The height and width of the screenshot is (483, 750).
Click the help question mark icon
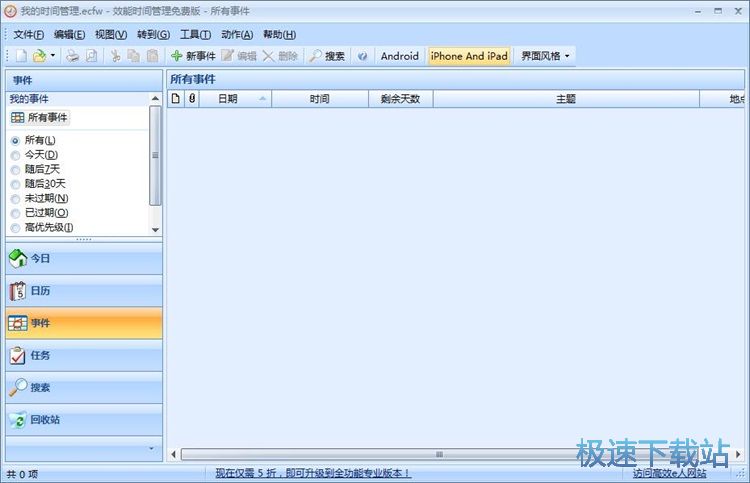tap(363, 56)
